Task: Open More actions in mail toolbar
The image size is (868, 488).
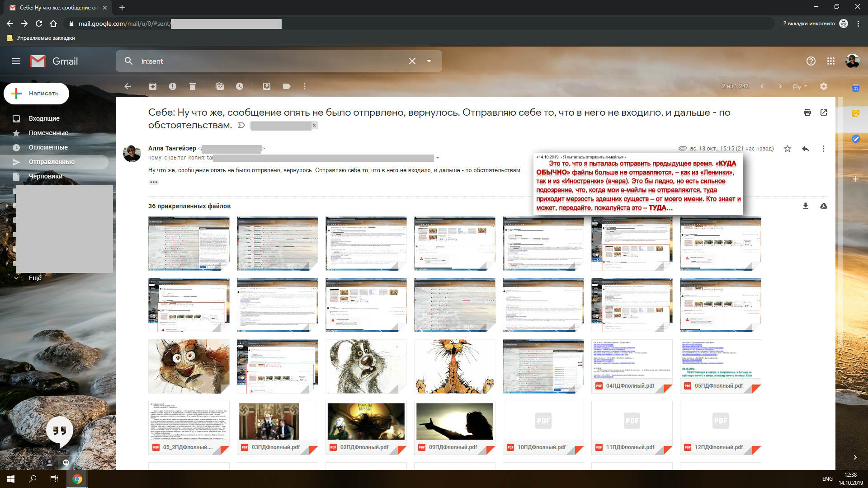Action: tap(305, 86)
